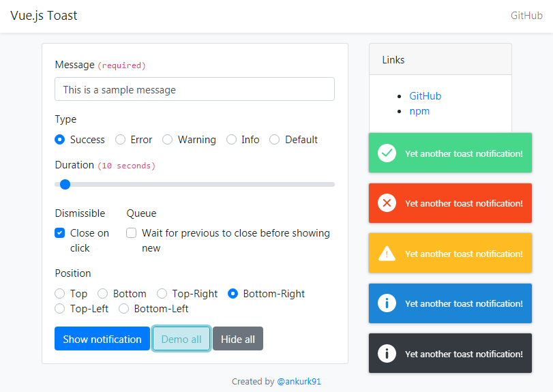
Task: Click the dark default toast info icon
Action: pyautogui.click(x=387, y=353)
